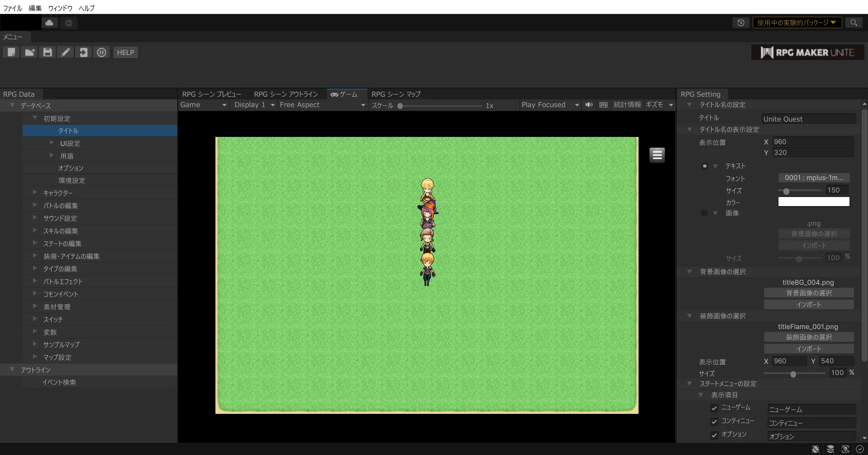
Task: Mute audio with the speaker icon
Action: 589,105
